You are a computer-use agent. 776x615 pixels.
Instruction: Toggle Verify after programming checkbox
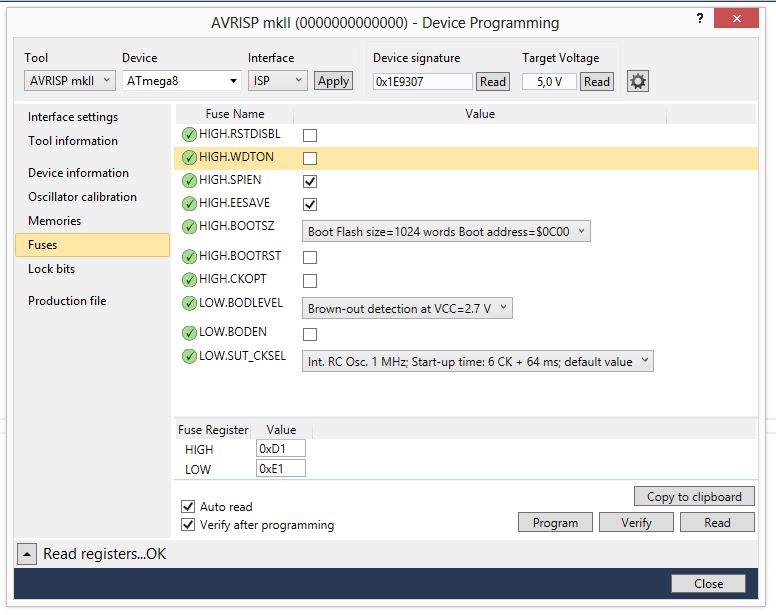[x=188, y=524]
